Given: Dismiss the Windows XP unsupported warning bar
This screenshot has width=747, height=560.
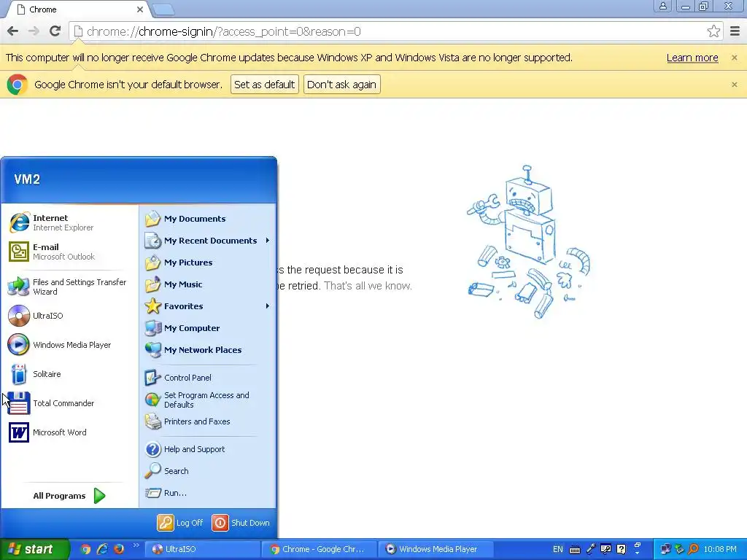Looking at the screenshot, I should click(x=734, y=58).
